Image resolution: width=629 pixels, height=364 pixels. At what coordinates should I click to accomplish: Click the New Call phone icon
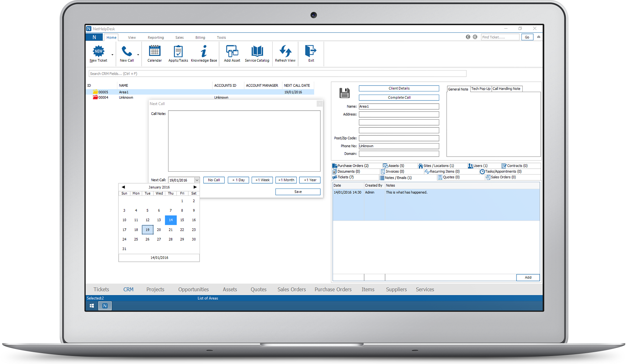(126, 51)
